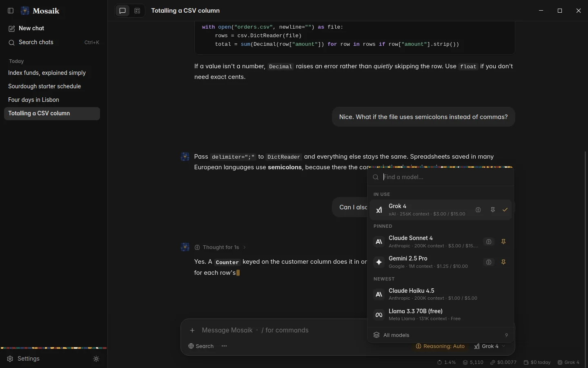Toggle light/dark theme sun icon
The image size is (588, 368).
pos(96,359)
